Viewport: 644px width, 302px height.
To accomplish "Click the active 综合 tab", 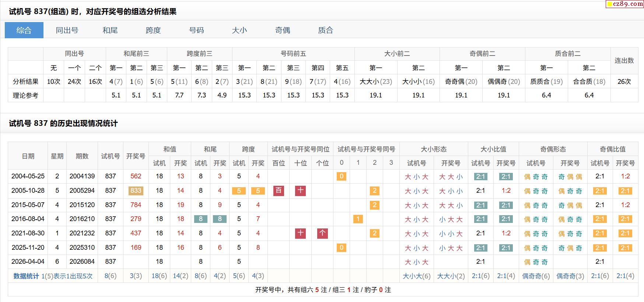I will coord(24,30).
